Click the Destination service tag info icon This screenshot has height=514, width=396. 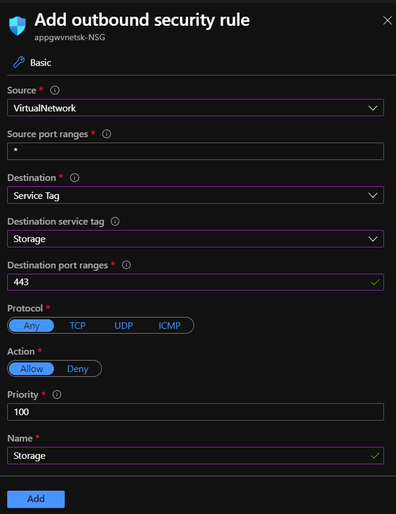tap(115, 221)
